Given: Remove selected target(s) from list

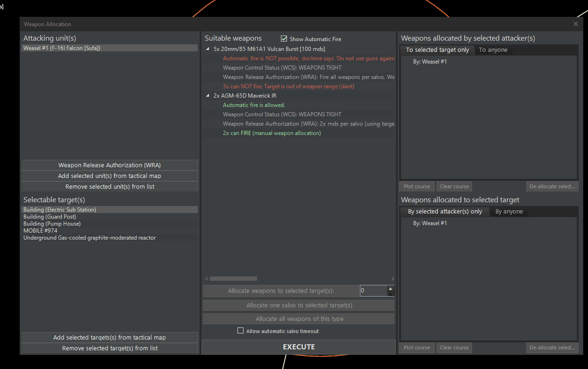Looking at the screenshot, I should 109,348.
